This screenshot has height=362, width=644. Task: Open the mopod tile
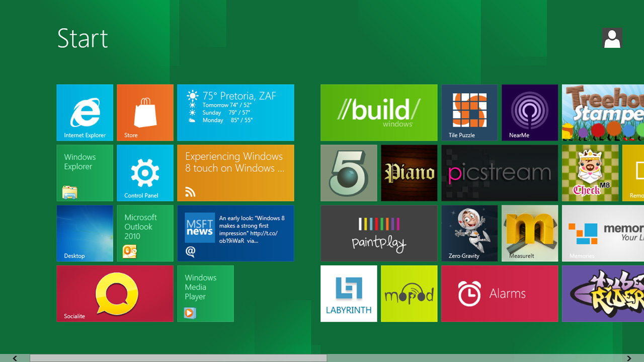(409, 294)
